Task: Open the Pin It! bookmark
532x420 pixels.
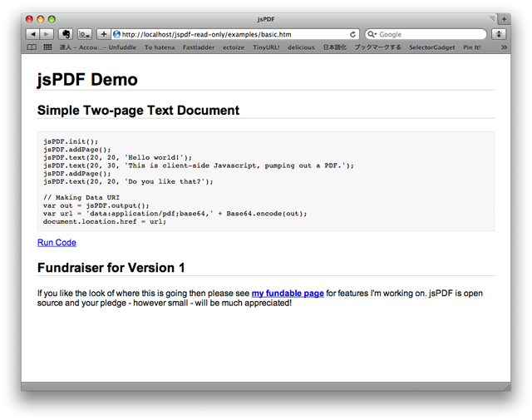Action: (472, 47)
